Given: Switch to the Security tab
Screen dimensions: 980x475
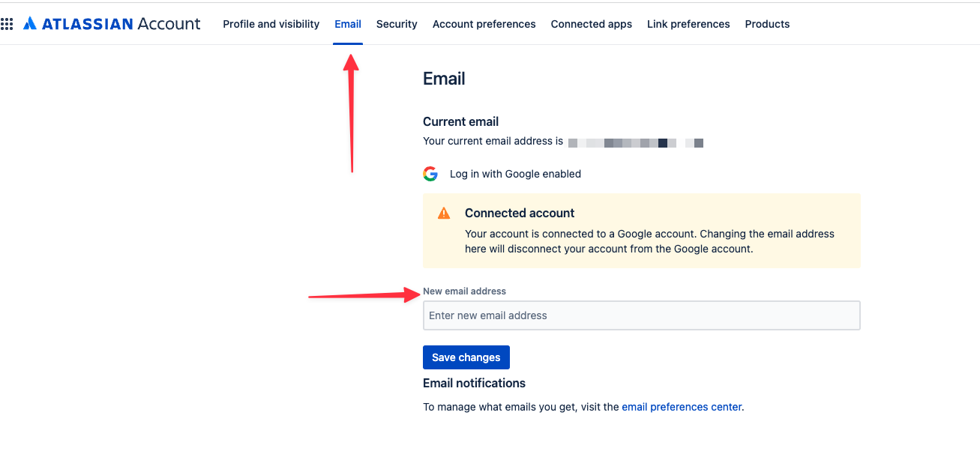Looking at the screenshot, I should click(x=397, y=23).
